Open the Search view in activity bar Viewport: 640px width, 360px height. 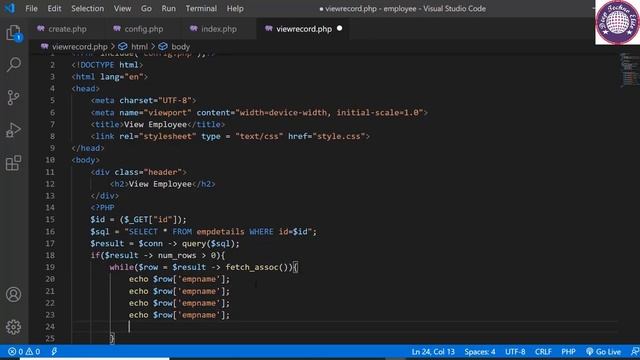point(13,64)
